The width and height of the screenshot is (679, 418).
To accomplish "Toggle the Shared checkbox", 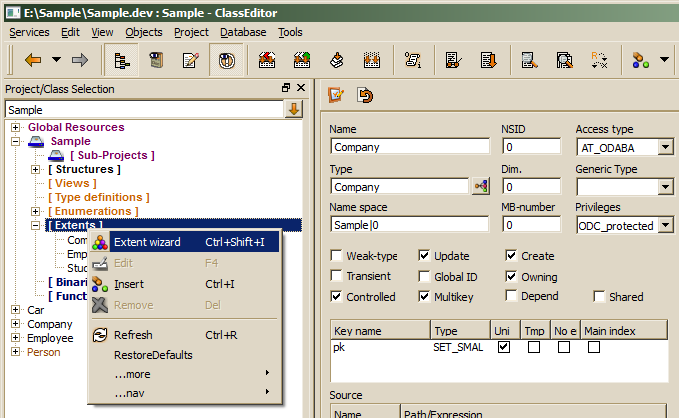I will point(599,297).
